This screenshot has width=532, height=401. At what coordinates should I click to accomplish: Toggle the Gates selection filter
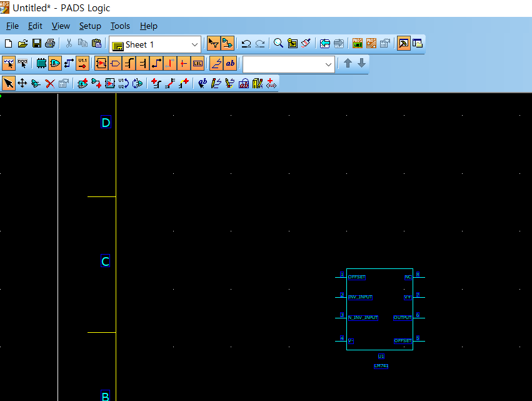click(x=55, y=63)
